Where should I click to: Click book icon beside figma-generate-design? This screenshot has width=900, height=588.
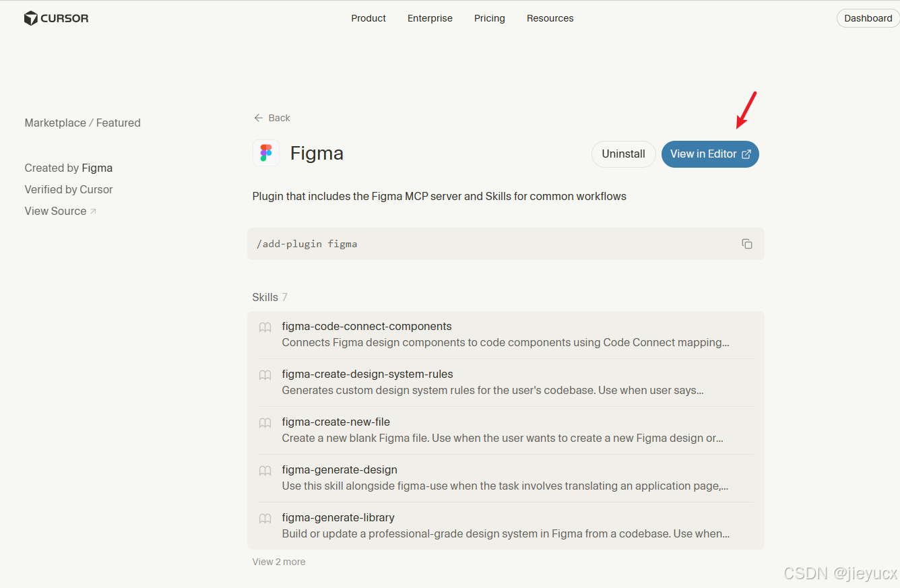(265, 471)
